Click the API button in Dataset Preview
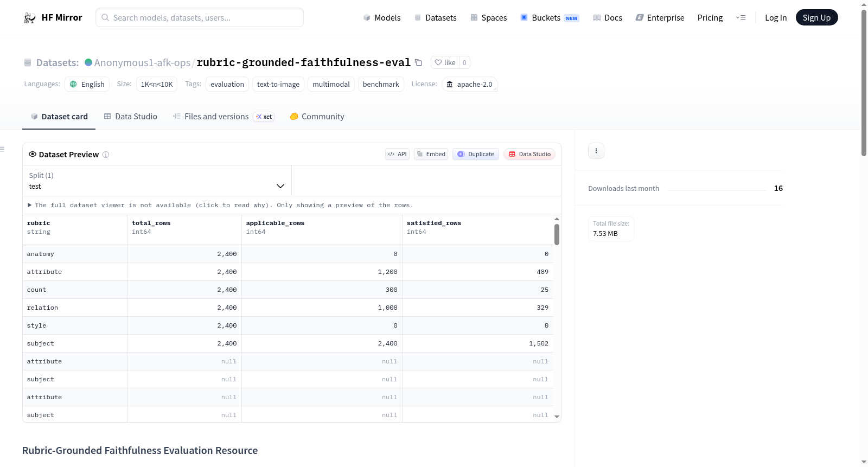868x467 pixels. click(397, 154)
